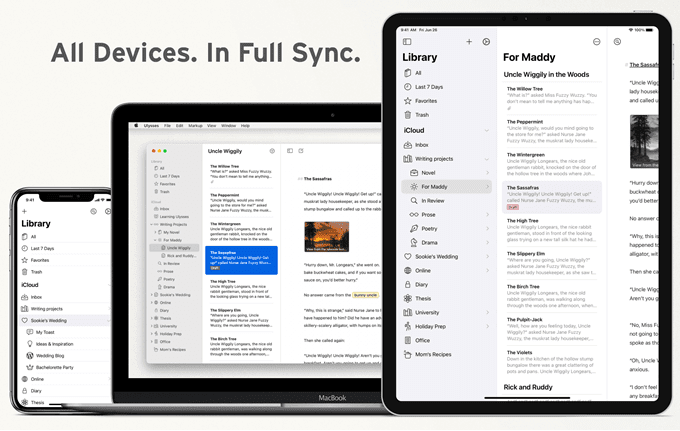
Task: Toggle the sidebar icon on iPad
Action: pyautogui.click(x=407, y=42)
